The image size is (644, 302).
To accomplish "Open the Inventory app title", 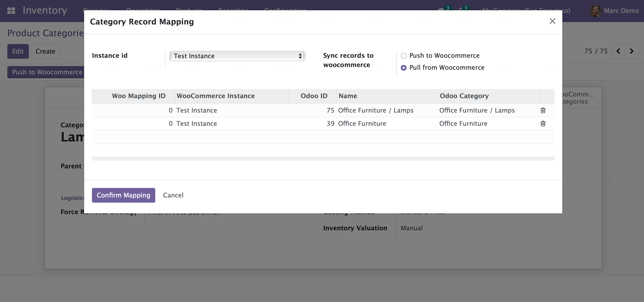I will [45, 11].
